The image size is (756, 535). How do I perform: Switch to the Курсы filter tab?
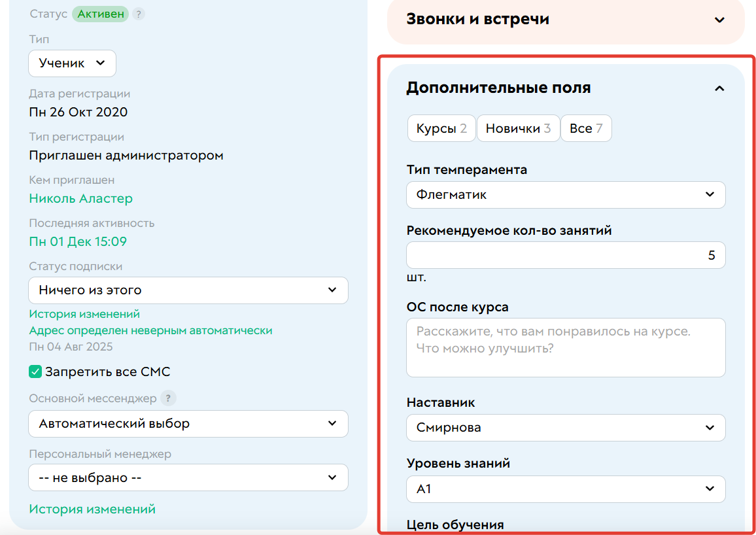coord(441,128)
